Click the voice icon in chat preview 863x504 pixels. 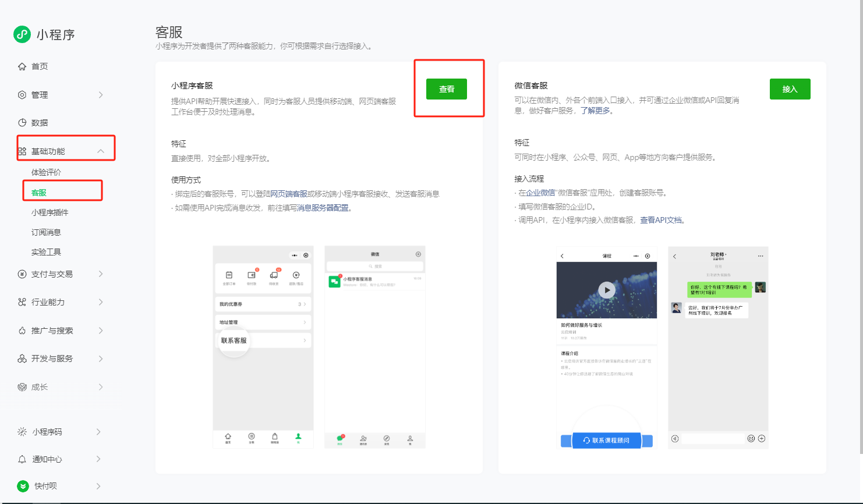point(675,439)
